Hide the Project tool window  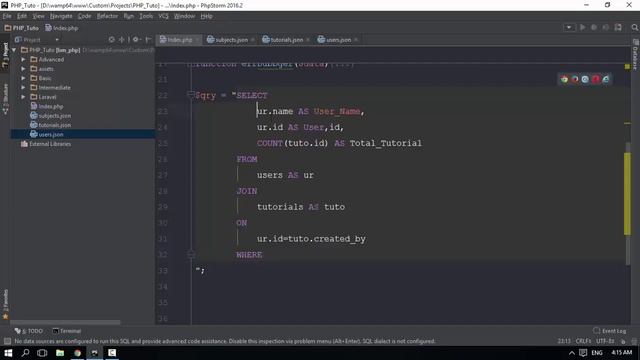pyautogui.click(x=149, y=40)
